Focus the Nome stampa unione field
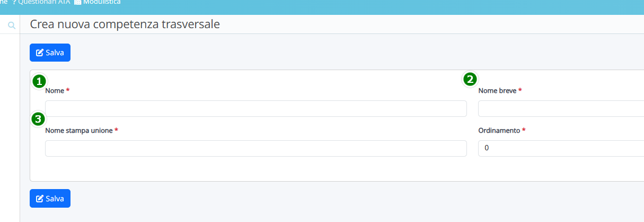 click(x=255, y=149)
